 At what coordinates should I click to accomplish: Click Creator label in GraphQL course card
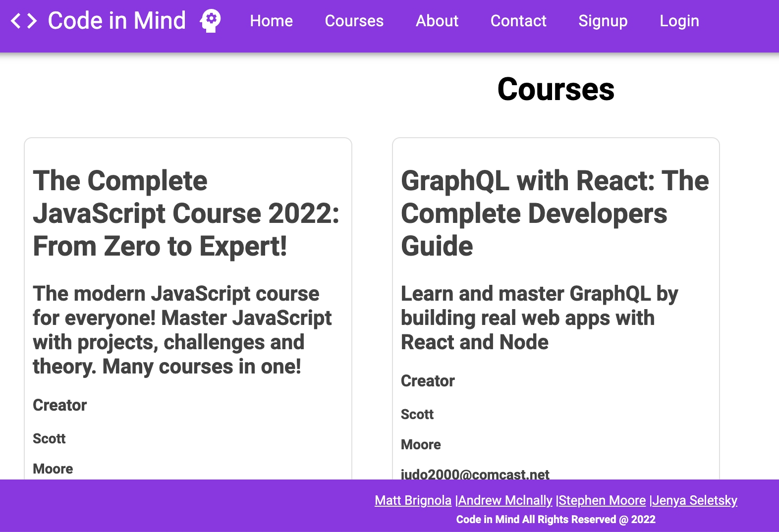[428, 381]
